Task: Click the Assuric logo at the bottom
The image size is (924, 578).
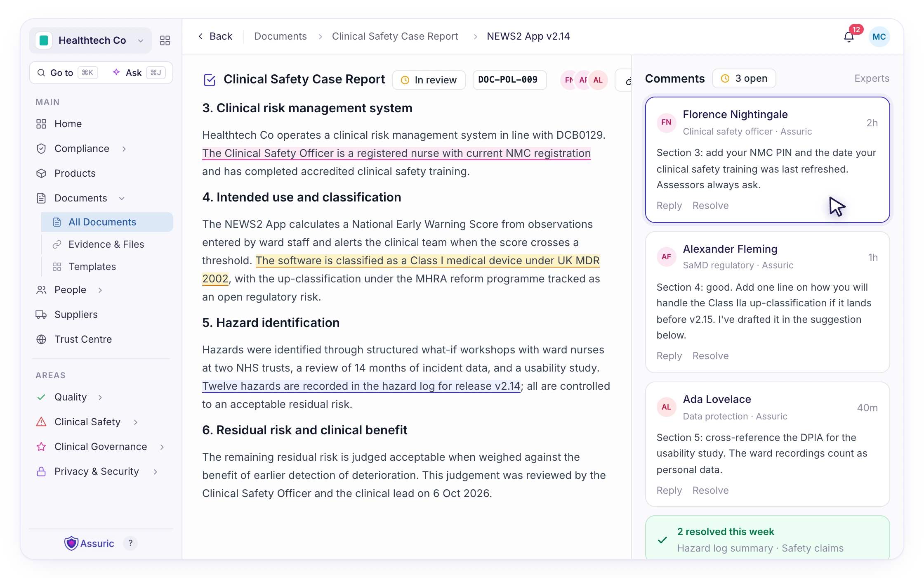Action: coord(90,543)
